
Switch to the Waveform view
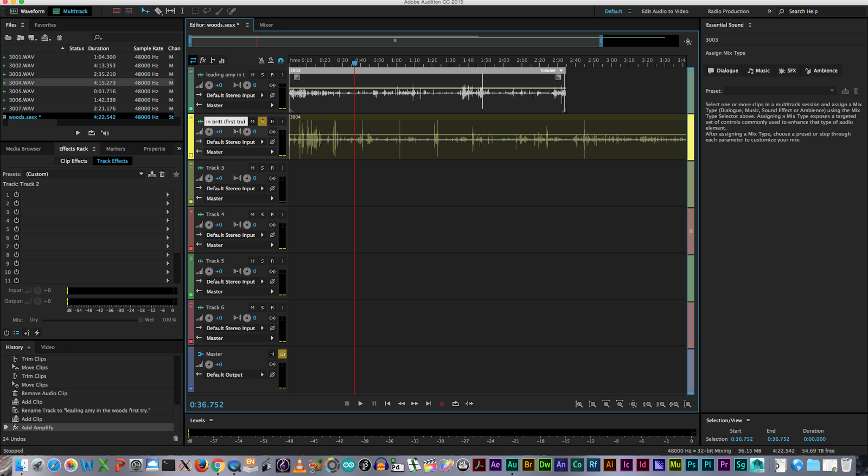click(x=27, y=11)
